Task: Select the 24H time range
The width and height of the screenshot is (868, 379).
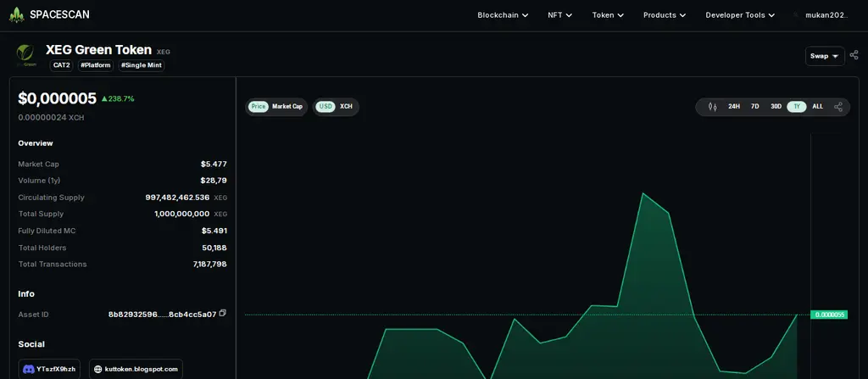Action: pyautogui.click(x=734, y=106)
